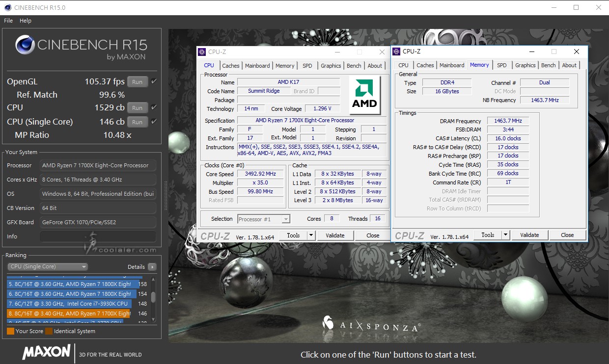609x364 pixels.
Task: Click Tools button in the CPU-Z processor window
Action: pos(293,235)
